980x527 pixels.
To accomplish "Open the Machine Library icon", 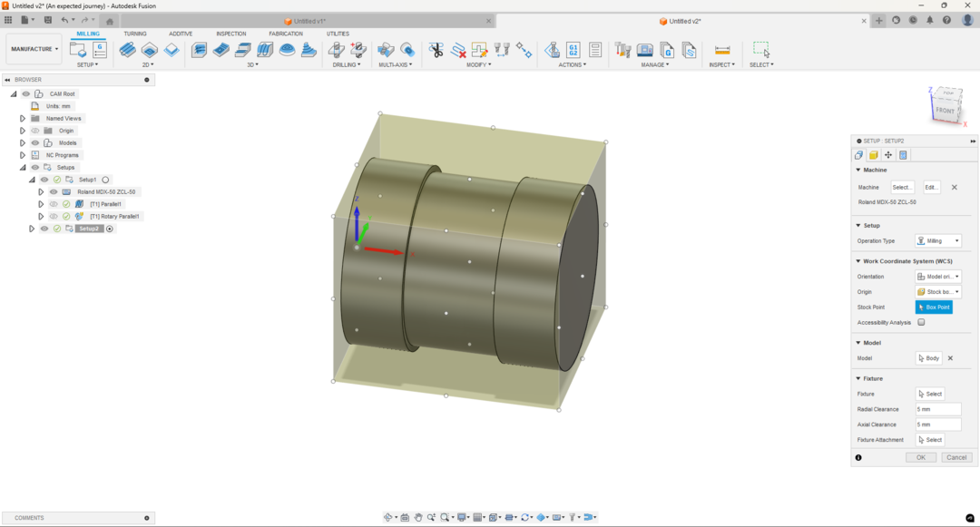I will (x=645, y=50).
